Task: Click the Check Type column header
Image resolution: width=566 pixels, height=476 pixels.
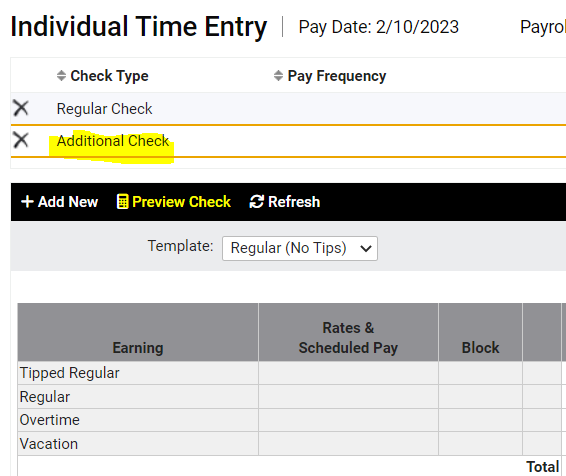Action: (109, 76)
